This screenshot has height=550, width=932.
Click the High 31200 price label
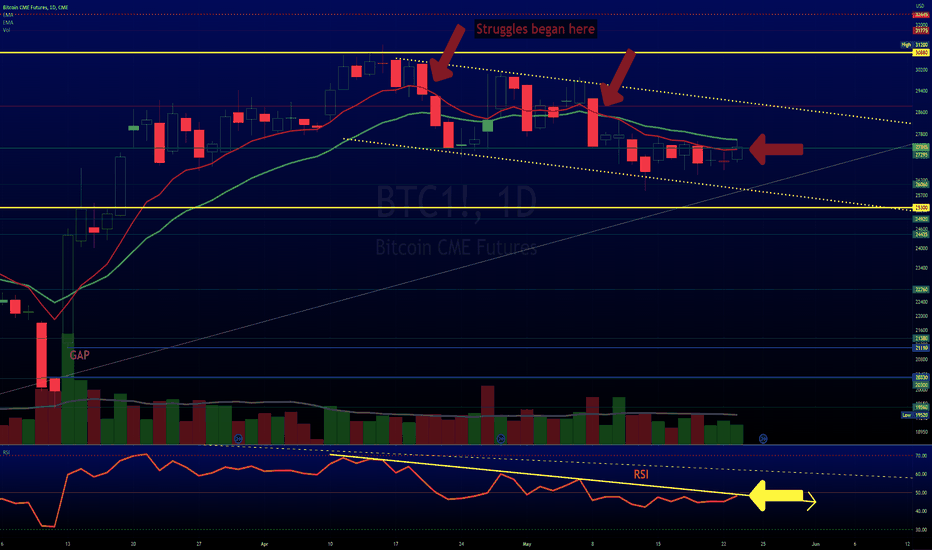915,45
